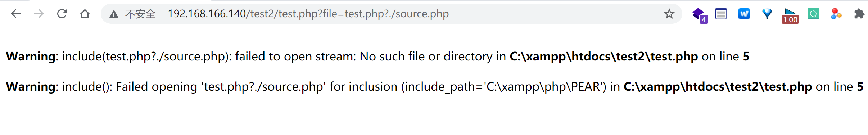
Task: Click the first bold Warning label
Action: tap(31, 57)
